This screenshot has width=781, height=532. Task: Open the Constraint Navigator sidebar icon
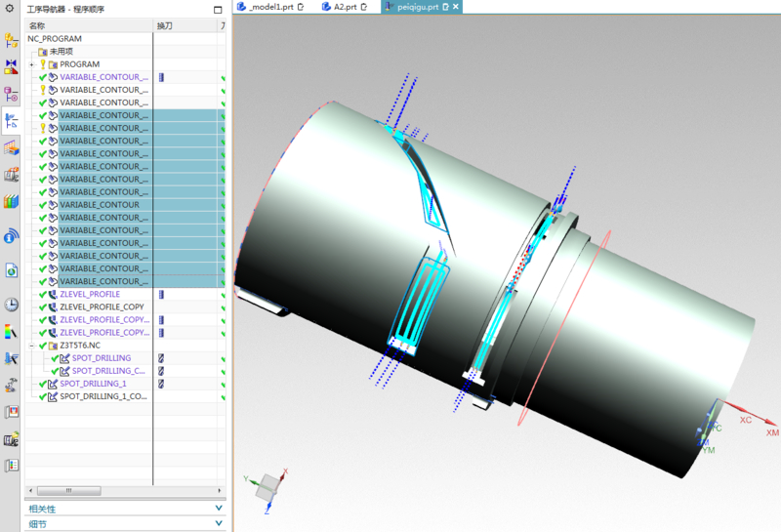click(12, 67)
